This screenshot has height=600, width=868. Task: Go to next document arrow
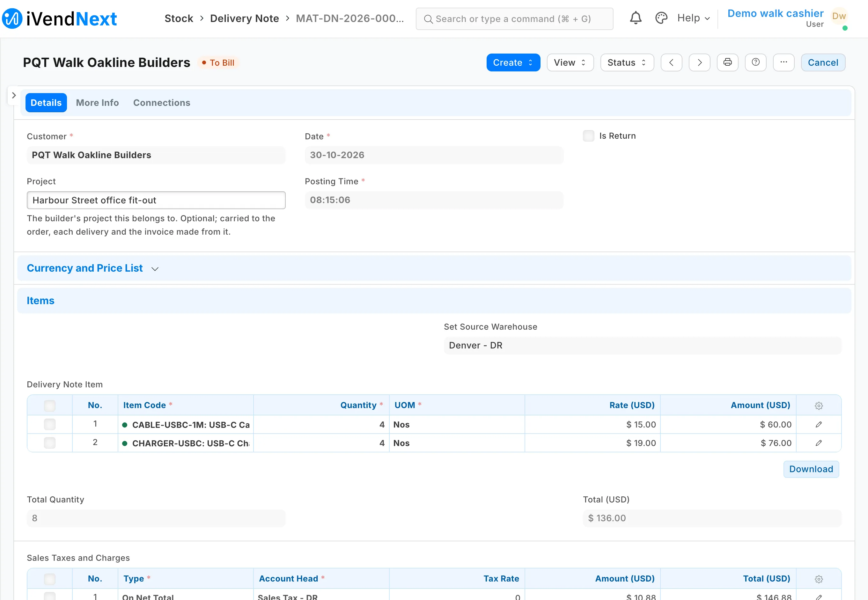coord(699,62)
